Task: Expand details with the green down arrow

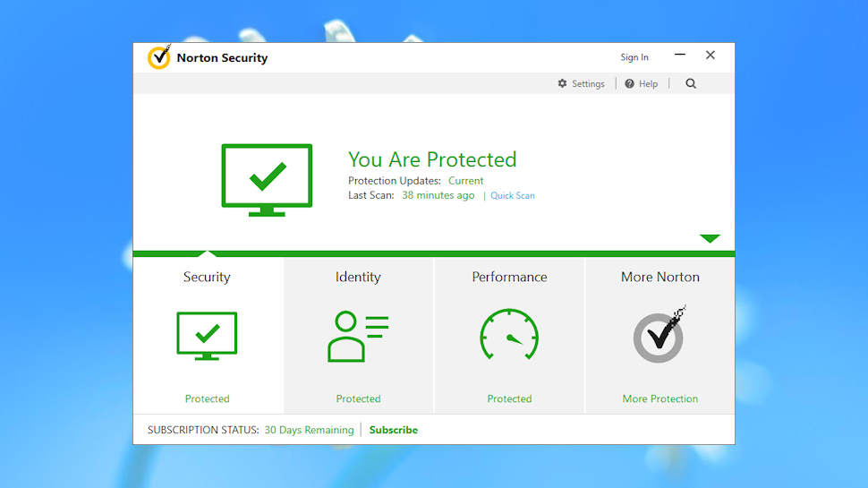Action: (x=710, y=239)
